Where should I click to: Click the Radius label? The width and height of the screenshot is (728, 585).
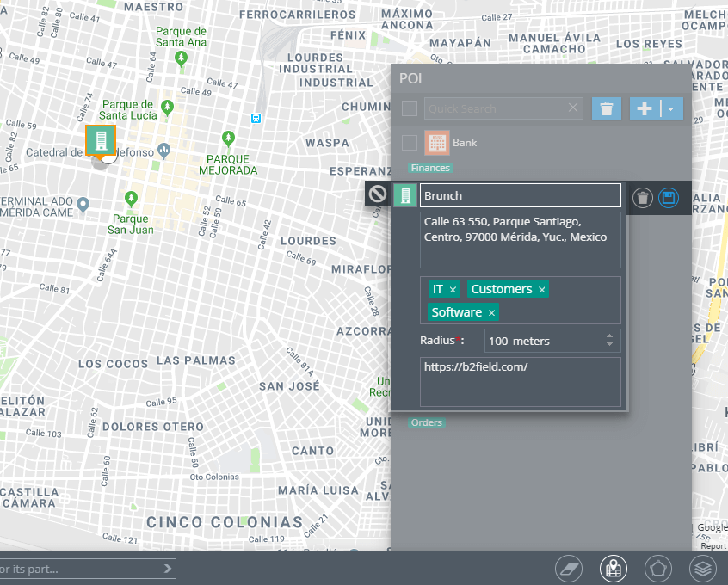[x=442, y=341]
